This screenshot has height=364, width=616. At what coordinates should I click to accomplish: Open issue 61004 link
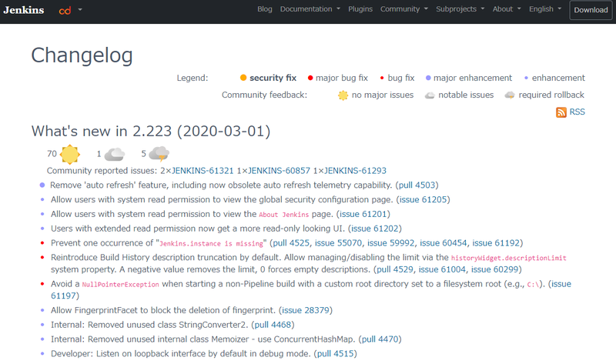tap(442, 269)
